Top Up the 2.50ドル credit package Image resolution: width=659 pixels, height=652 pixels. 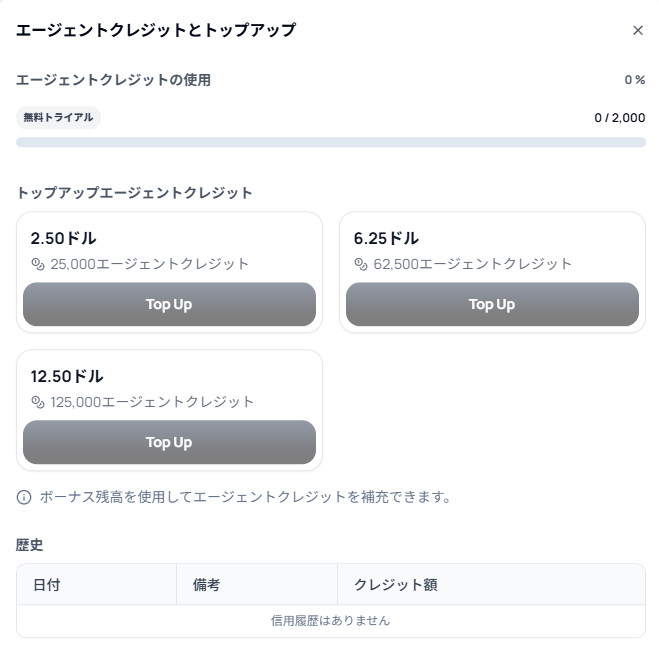(x=169, y=304)
